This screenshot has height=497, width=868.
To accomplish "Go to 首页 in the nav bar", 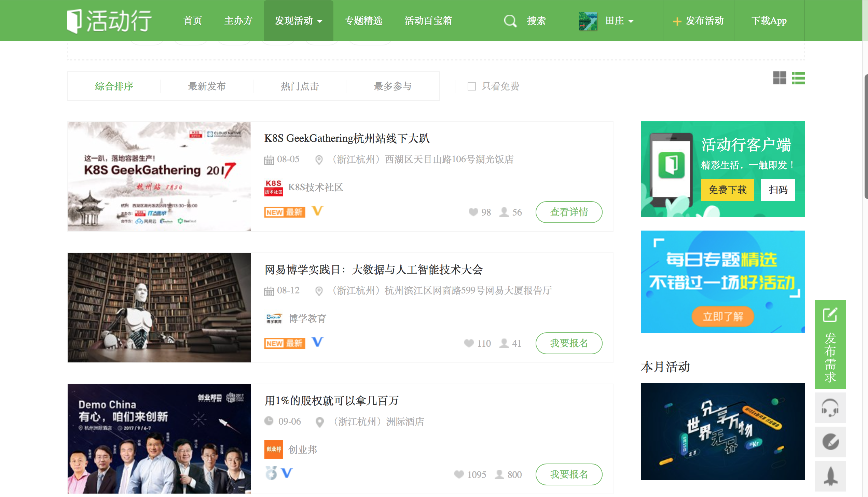I will pyautogui.click(x=193, y=21).
